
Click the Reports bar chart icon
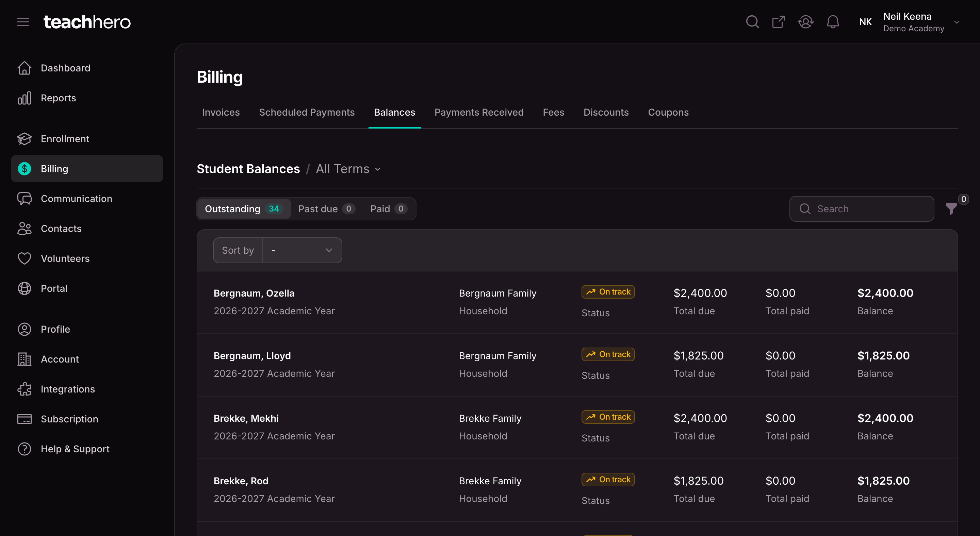click(x=24, y=98)
